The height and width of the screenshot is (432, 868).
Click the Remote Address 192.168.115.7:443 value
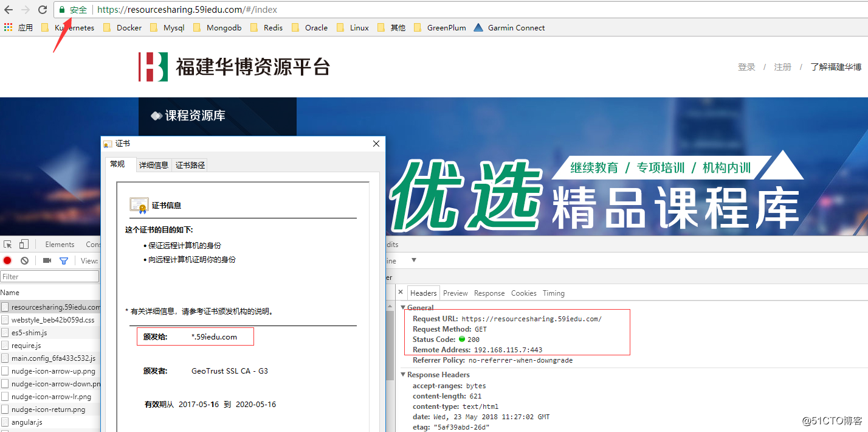click(x=508, y=350)
